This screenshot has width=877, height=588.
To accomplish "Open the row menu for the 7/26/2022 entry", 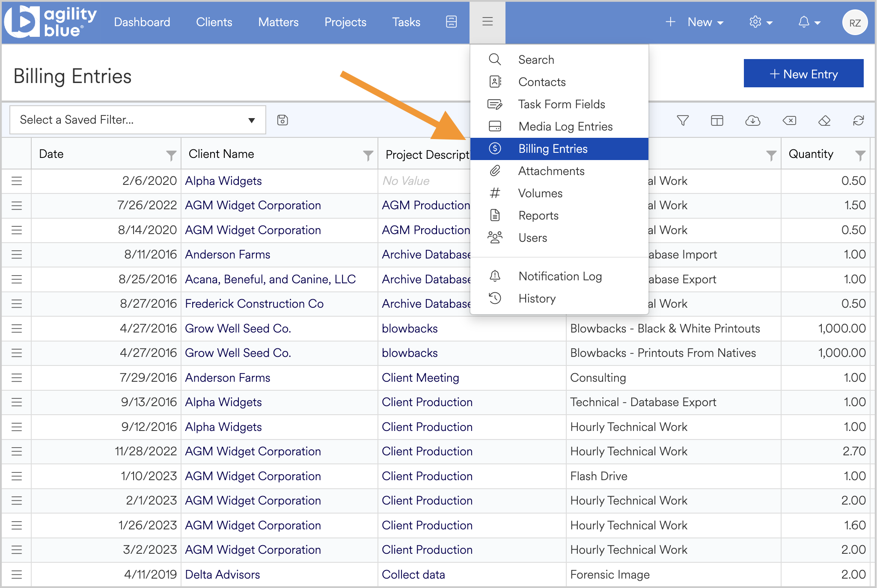I will click(17, 206).
